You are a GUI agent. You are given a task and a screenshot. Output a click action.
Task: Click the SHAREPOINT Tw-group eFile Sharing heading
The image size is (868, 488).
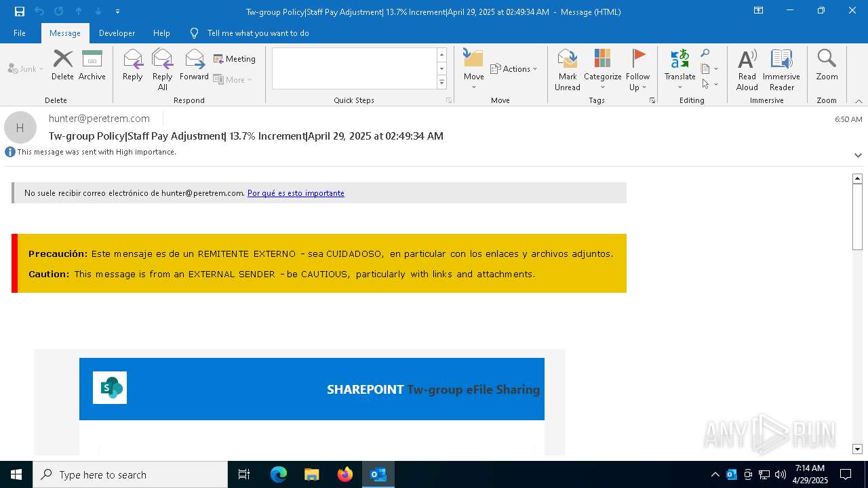pyautogui.click(x=433, y=390)
